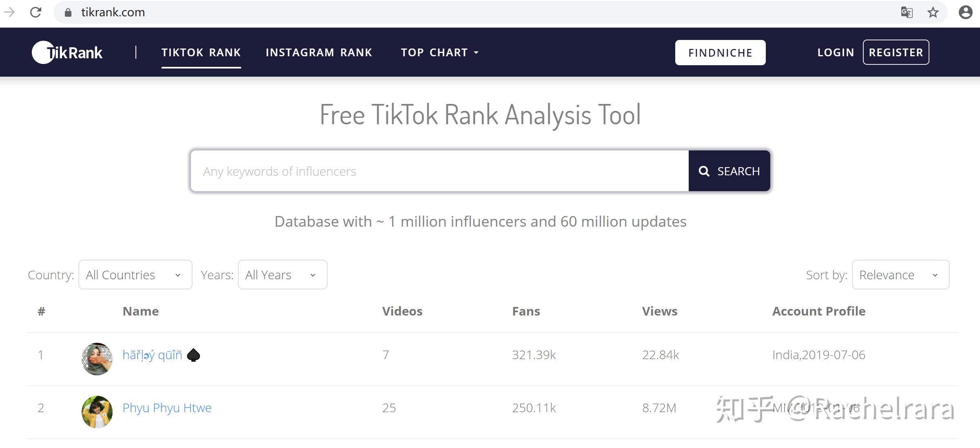Bookmark page with the star icon
The height and width of the screenshot is (448, 980).
pos(933,12)
